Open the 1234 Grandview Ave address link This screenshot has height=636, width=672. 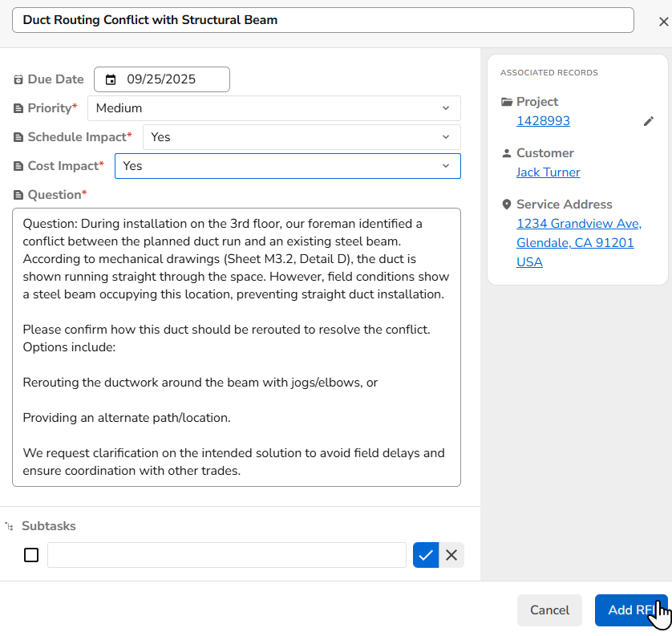click(578, 243)
